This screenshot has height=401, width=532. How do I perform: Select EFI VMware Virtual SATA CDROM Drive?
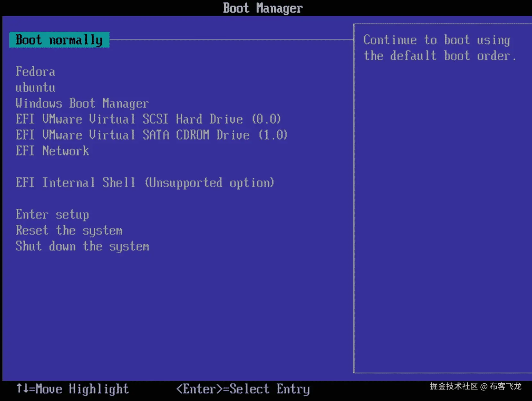pos(151,135)
